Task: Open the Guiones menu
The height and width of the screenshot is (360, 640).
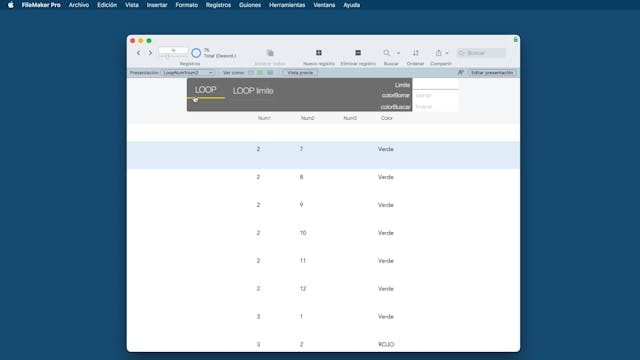Action: (250, 5)
